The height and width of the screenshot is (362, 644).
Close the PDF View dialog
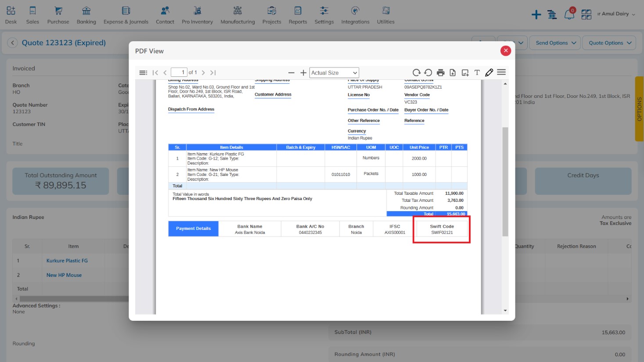click(x=506, y=51)
